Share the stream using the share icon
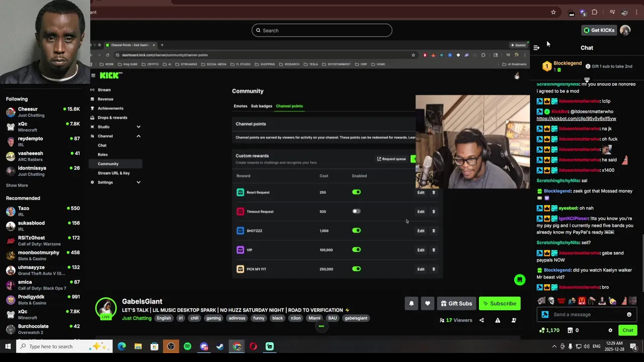Image resolution: width=644 pixels, height=362 pixels. [481, 320]
